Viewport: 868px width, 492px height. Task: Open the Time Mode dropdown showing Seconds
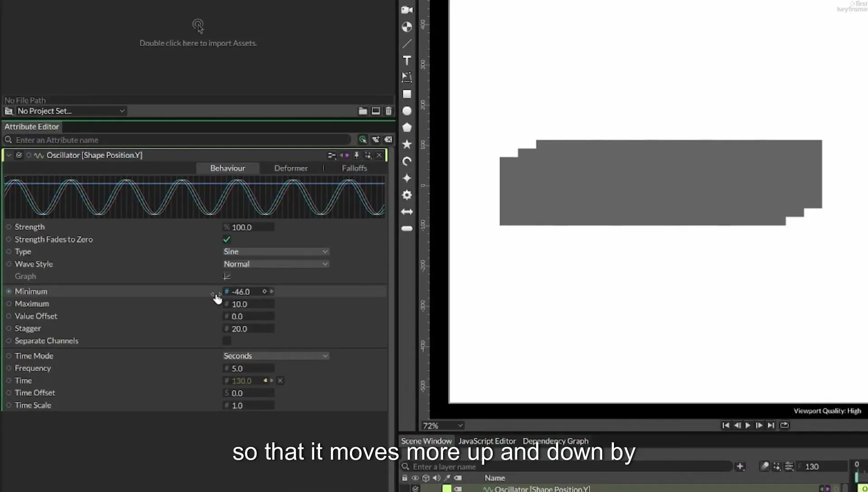276,356
